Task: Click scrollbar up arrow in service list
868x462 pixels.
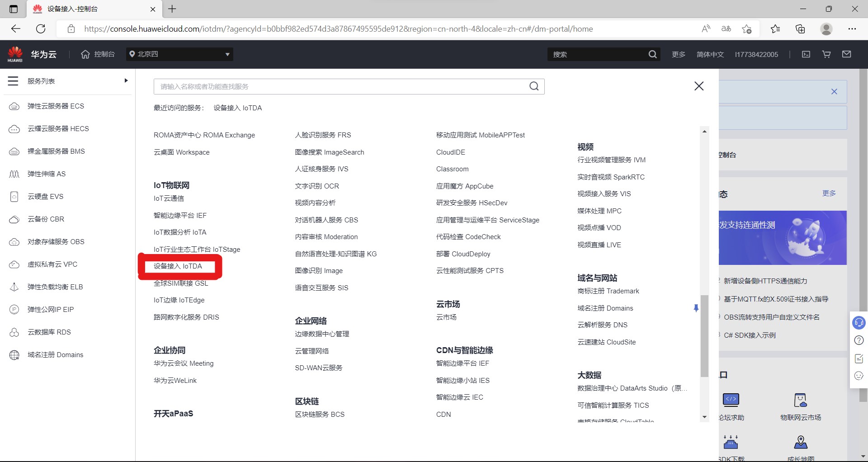Action: click(704, 132)
